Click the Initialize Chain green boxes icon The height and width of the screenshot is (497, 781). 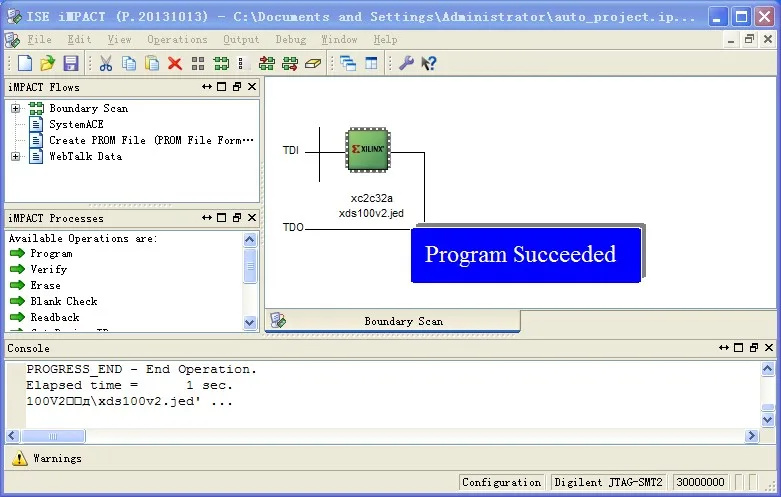(x=221, y=63)
